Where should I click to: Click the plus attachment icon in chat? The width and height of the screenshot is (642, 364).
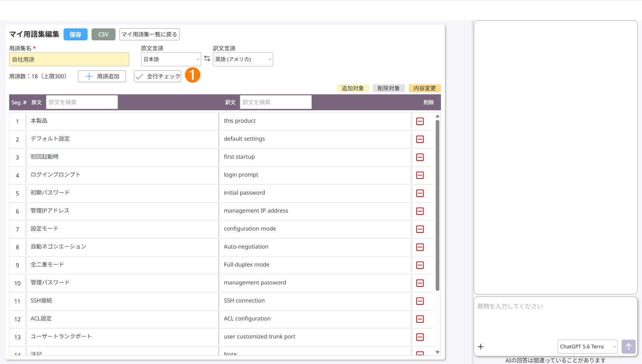tap(481, 346)
